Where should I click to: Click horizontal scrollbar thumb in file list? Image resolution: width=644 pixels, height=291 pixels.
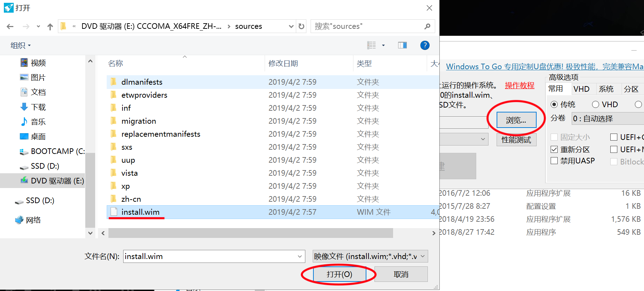coord(251,233)
